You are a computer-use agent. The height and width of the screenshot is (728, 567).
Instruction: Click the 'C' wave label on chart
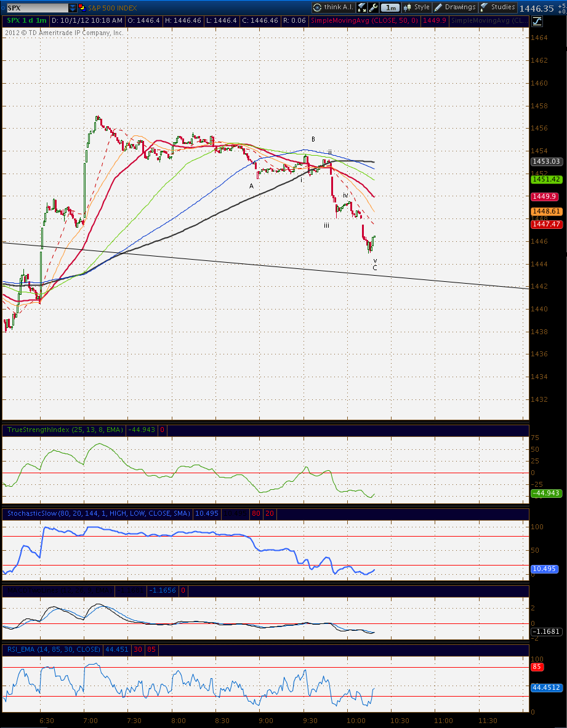point(375,268)
